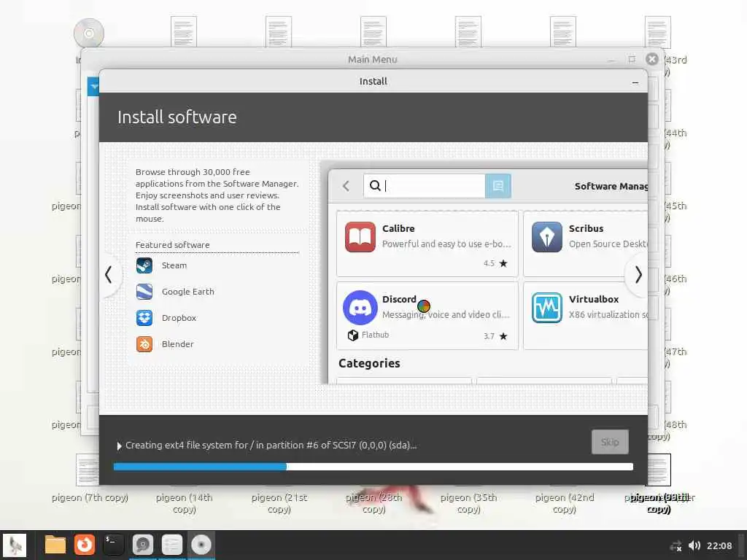747x560 pixels.
Task: Click the Steam icon in Featured software
Action: pyautogui.click(x=144, y=265)
